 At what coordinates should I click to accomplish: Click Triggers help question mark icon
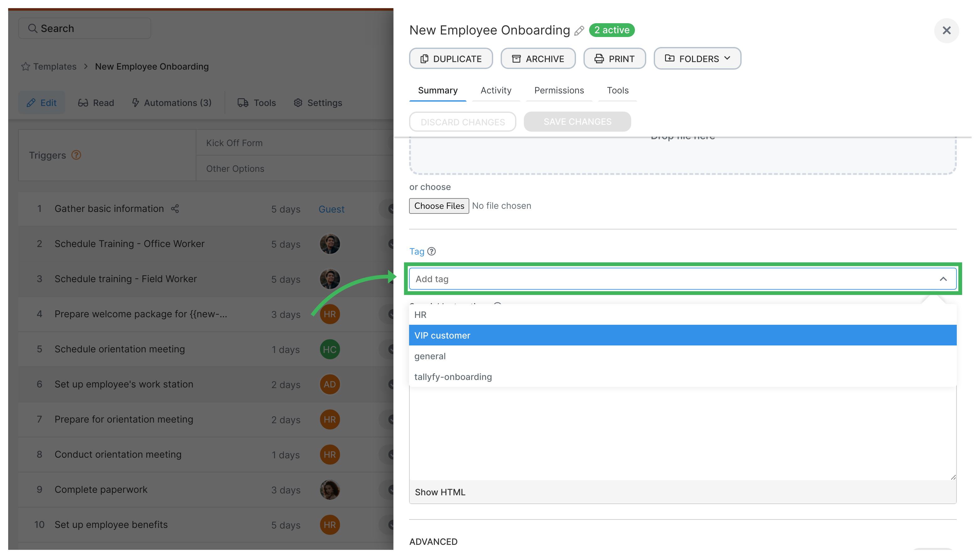tap(76, 155)
